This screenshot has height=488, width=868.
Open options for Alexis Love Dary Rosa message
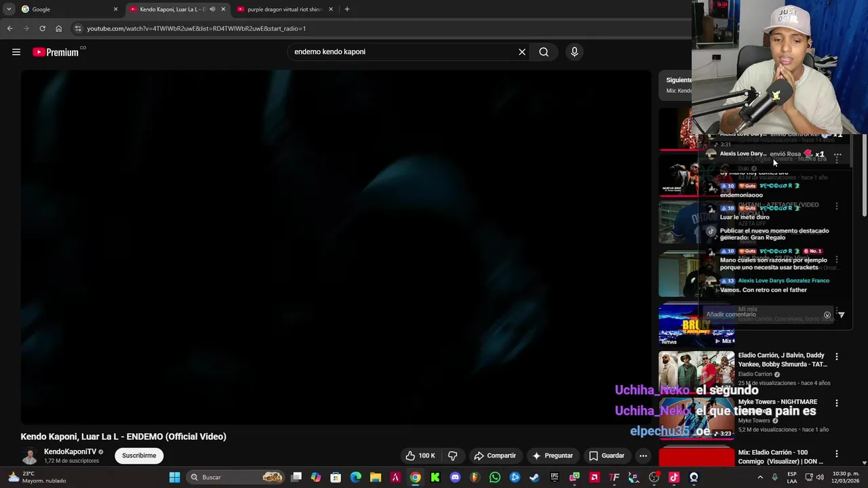pyautogui.click(x=837, y=155)
